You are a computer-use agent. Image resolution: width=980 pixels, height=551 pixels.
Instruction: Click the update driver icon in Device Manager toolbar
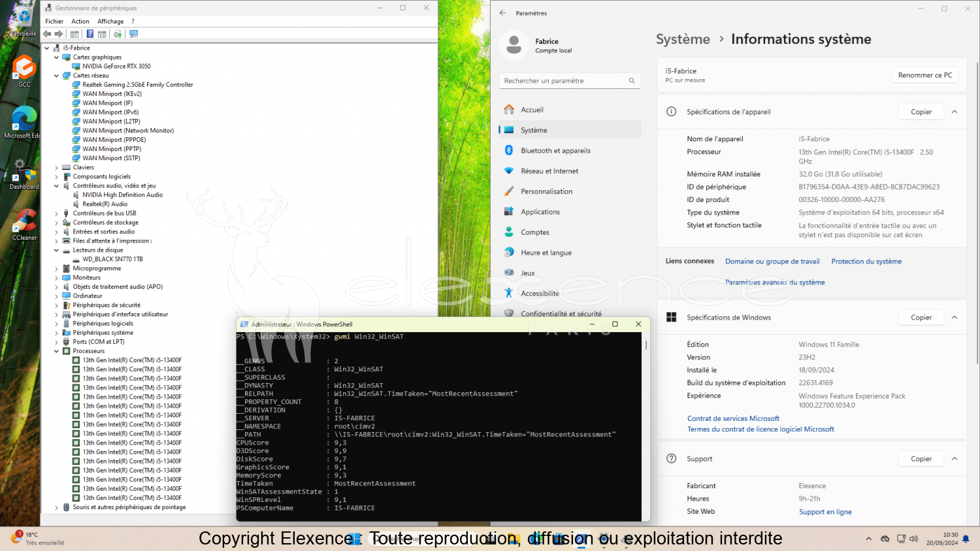(118, 34)
